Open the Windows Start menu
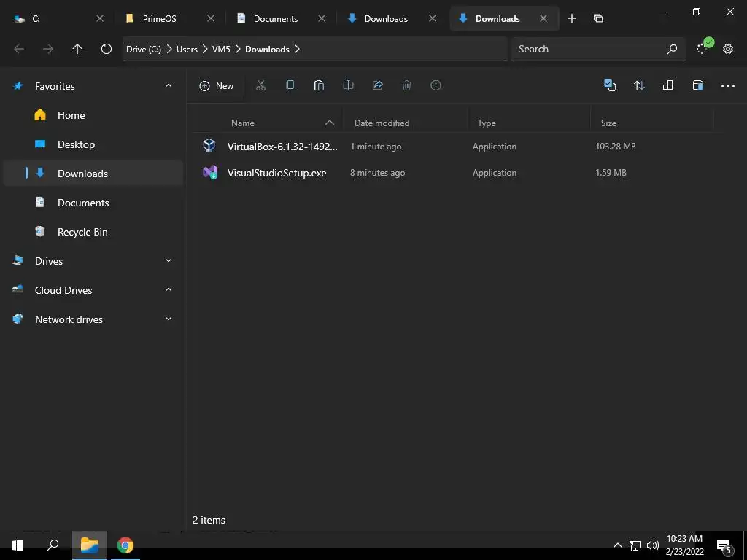This screenshot has width=747, height=560. 18,545
